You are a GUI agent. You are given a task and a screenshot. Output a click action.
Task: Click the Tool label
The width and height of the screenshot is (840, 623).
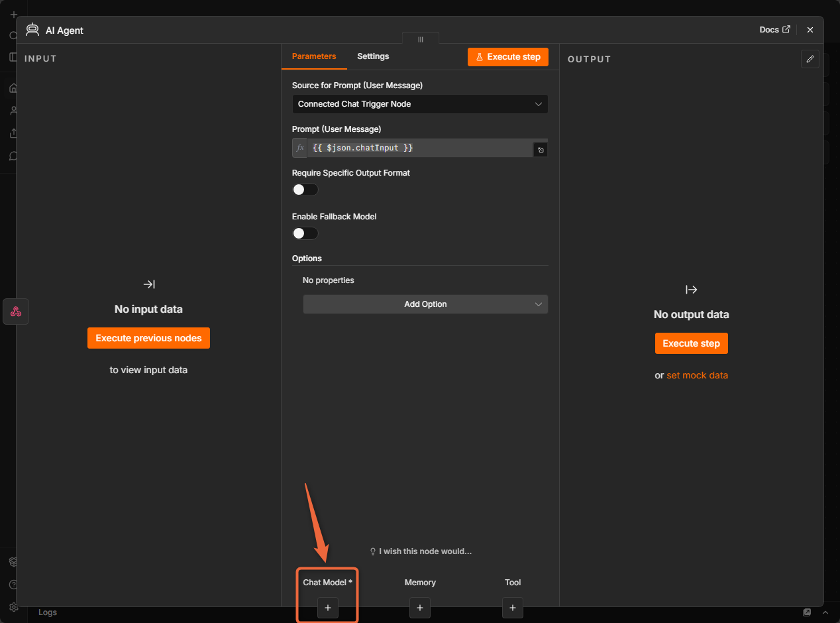513,583
